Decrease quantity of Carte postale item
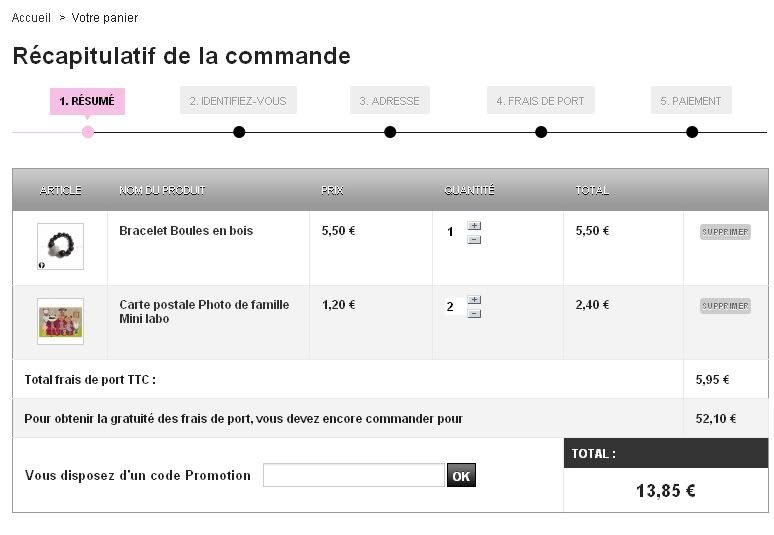774x535 pixels. click(x=474, y=313)
